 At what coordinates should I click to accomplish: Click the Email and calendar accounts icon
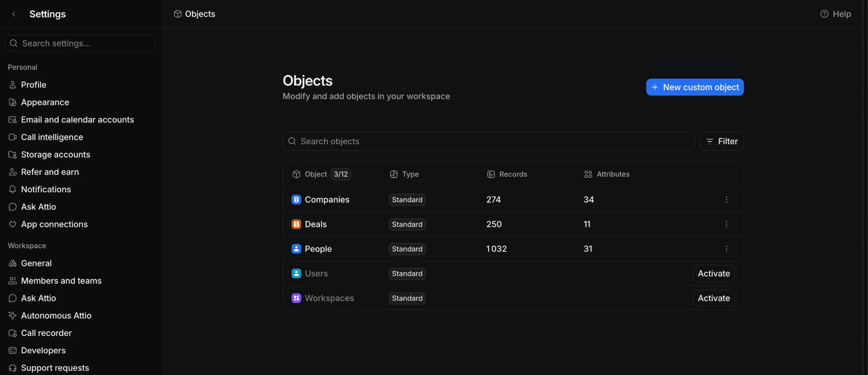(13, 119)
